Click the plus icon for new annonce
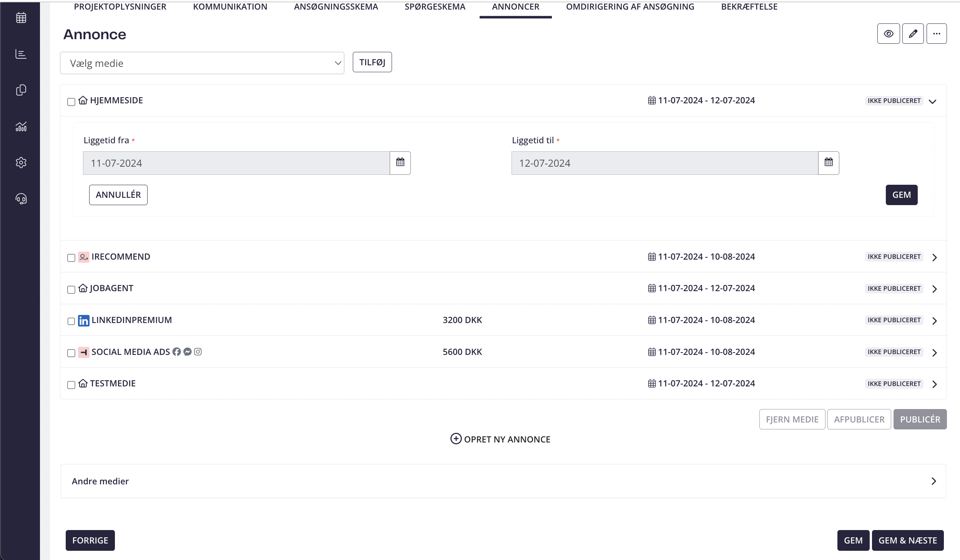 (456, 439)
